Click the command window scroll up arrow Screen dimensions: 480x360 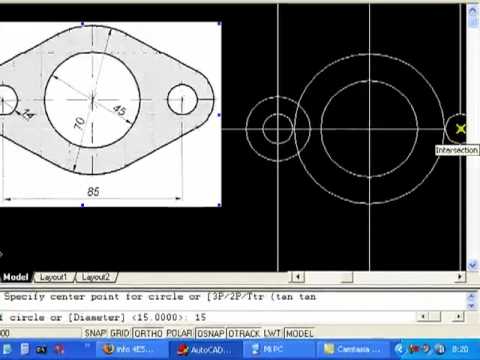point(472,296)
